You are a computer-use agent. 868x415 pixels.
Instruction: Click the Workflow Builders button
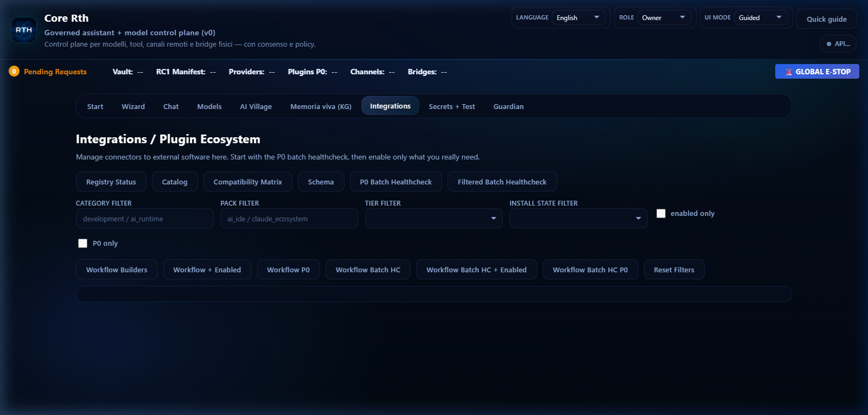(x=117, y=270)
